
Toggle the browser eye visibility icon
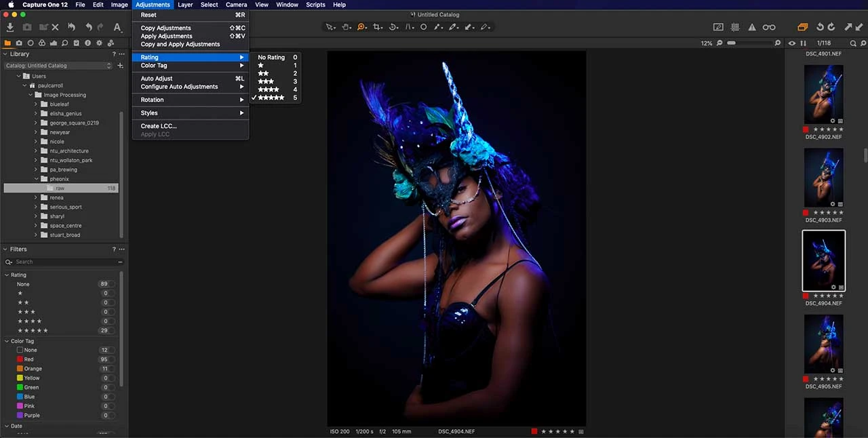(x=792, y=43)
